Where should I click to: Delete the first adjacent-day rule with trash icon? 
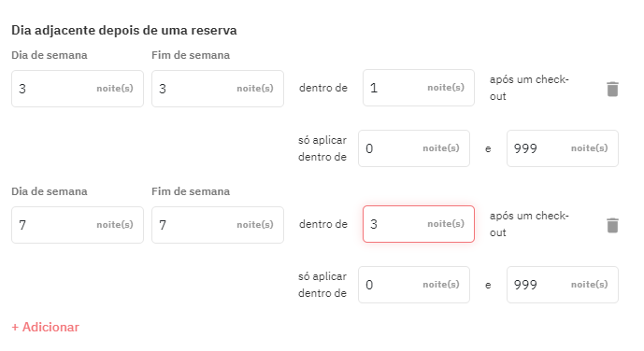(612, 89)
